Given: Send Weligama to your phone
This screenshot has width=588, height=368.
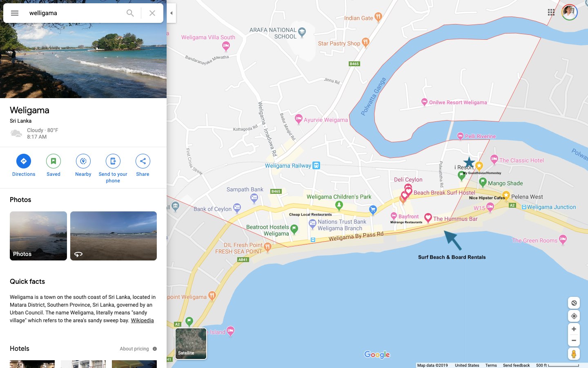Looking at the screenshot, I should tap(113, 161).
